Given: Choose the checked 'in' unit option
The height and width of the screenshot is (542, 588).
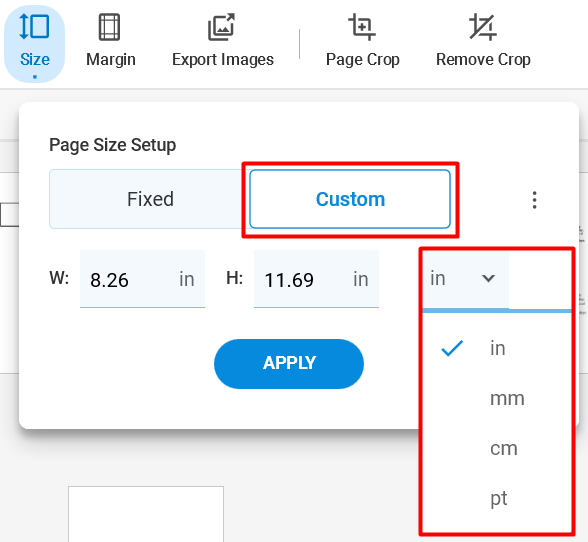Looking at the screenshot, I should coord(496,348).
